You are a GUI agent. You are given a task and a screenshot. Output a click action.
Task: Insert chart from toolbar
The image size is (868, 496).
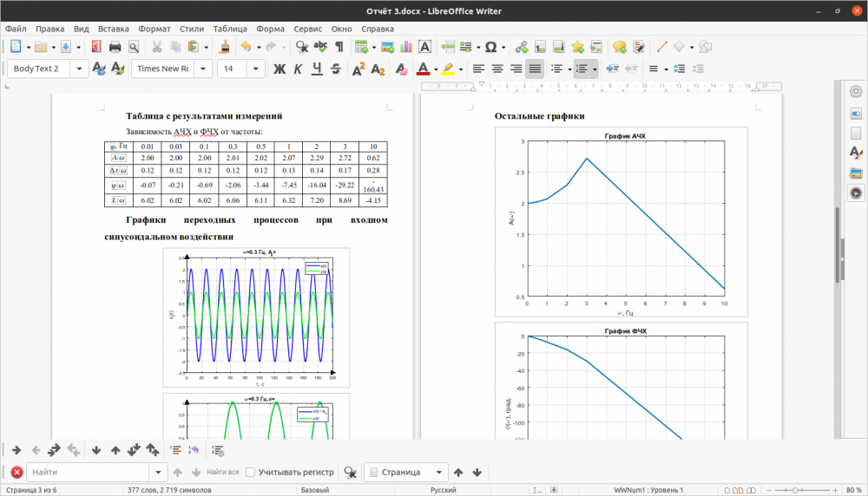coord(406,47)
